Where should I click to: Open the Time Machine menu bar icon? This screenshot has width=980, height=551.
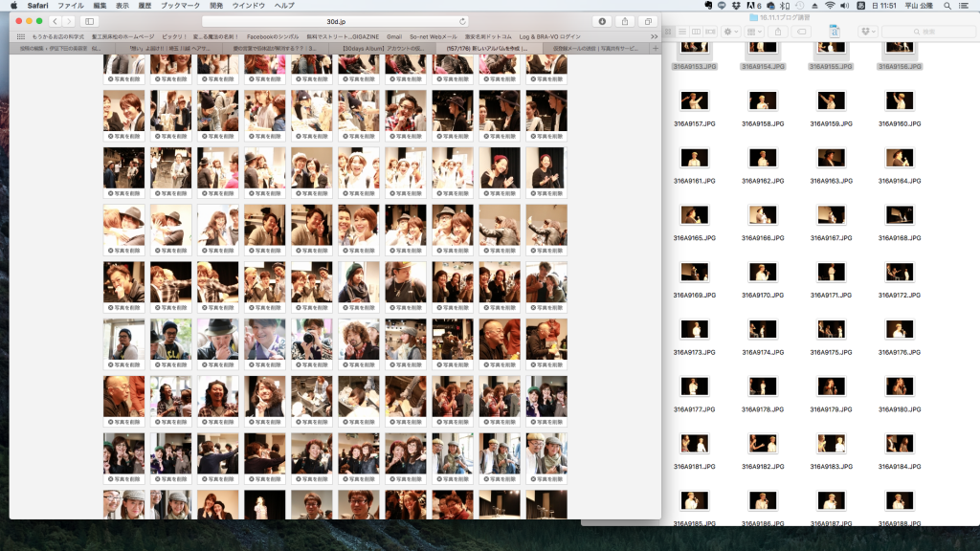[799, 6]
